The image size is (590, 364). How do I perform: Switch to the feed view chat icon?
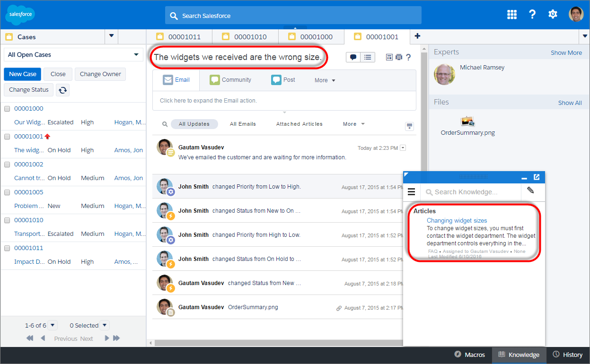(x=353, y=57)
